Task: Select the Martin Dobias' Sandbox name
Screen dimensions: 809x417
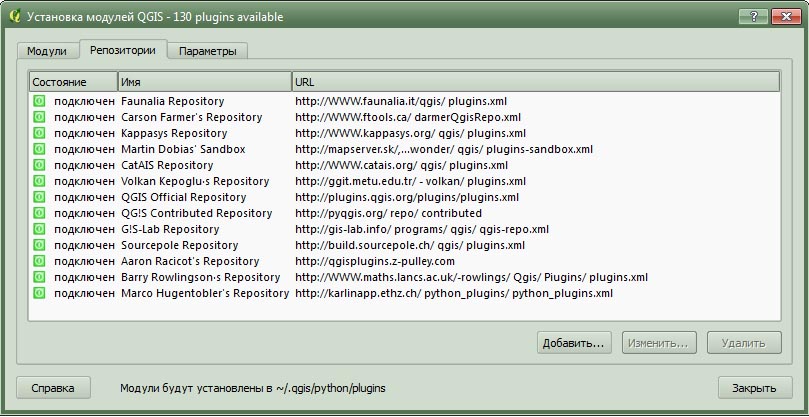Action: coord(183,149)
